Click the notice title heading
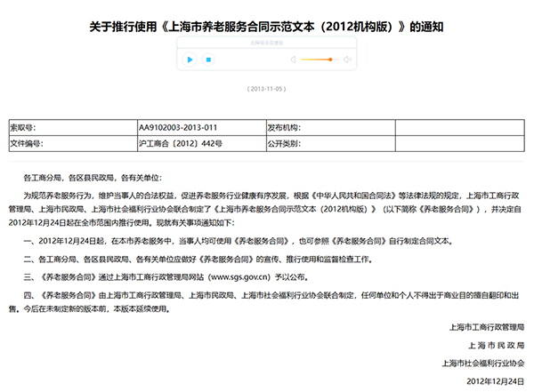 pos(266,27)
